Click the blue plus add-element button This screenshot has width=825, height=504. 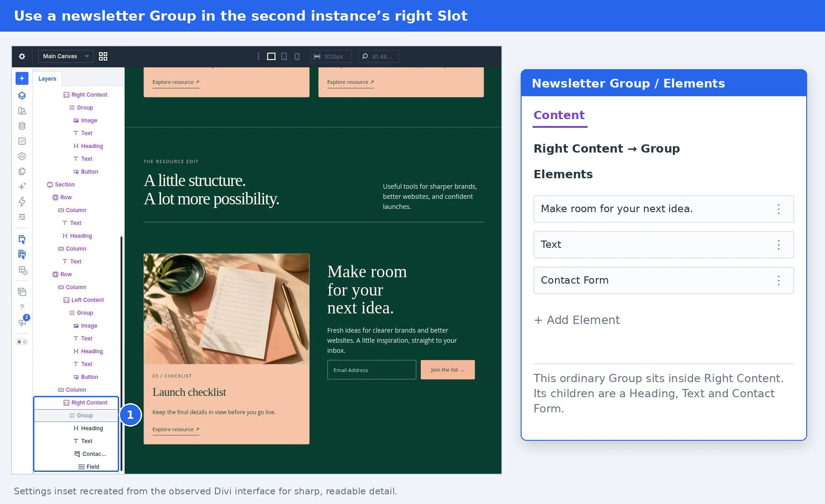pos(22,78)
